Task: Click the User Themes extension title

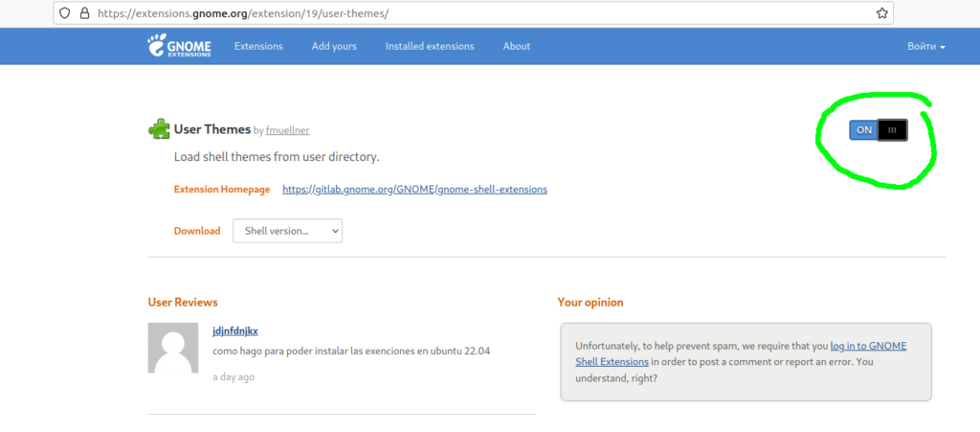Action: [212, 129]
